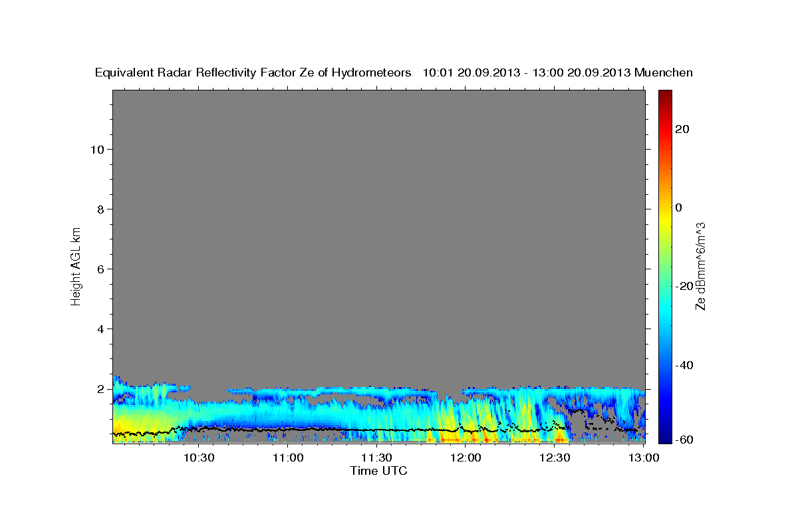Click the 11:30 time tick label
This screenshot has height=532, width=798.
(x=377, y=458)
